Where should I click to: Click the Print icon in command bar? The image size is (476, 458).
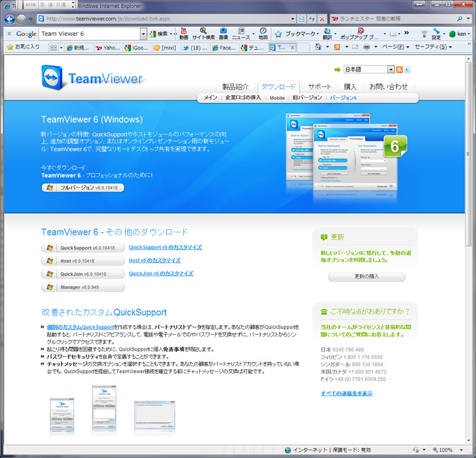(x=367, y=47)
